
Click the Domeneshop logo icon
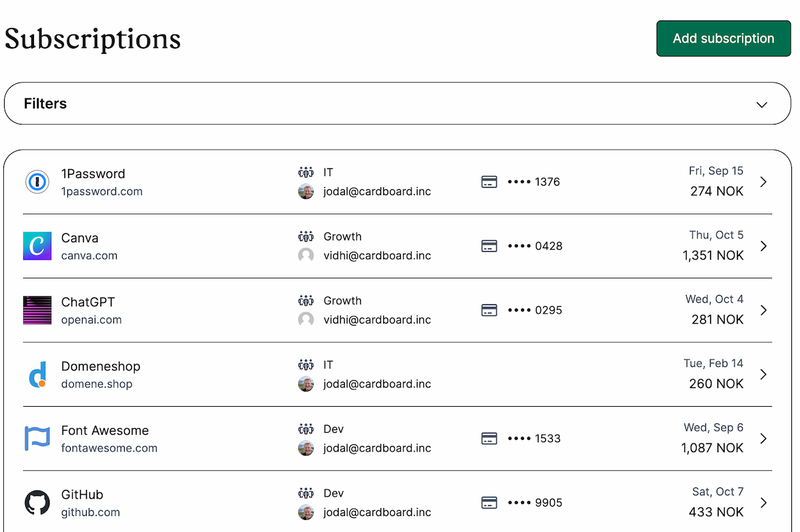point(37,374)
